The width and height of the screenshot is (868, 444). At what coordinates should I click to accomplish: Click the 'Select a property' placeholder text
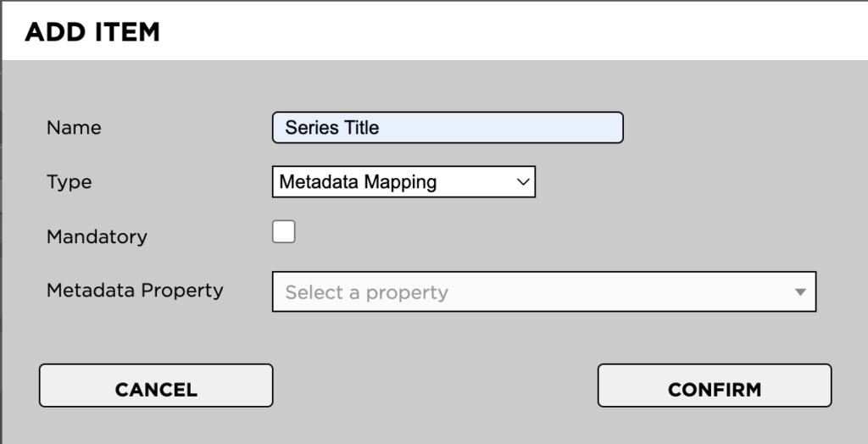click(x=366, y=292)
